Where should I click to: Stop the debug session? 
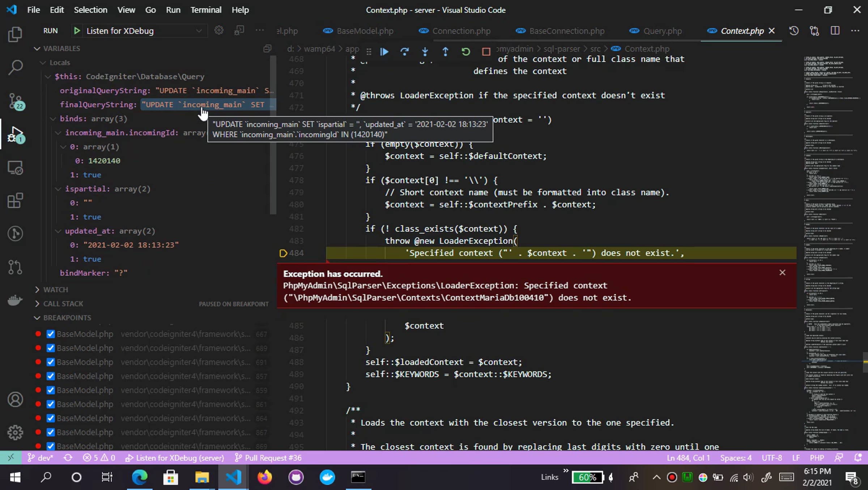point(486,52)
